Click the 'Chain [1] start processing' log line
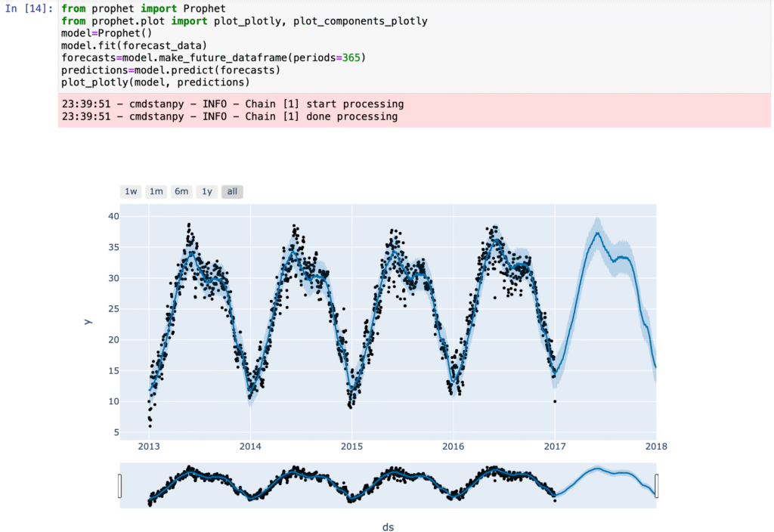 click(233, 104)
